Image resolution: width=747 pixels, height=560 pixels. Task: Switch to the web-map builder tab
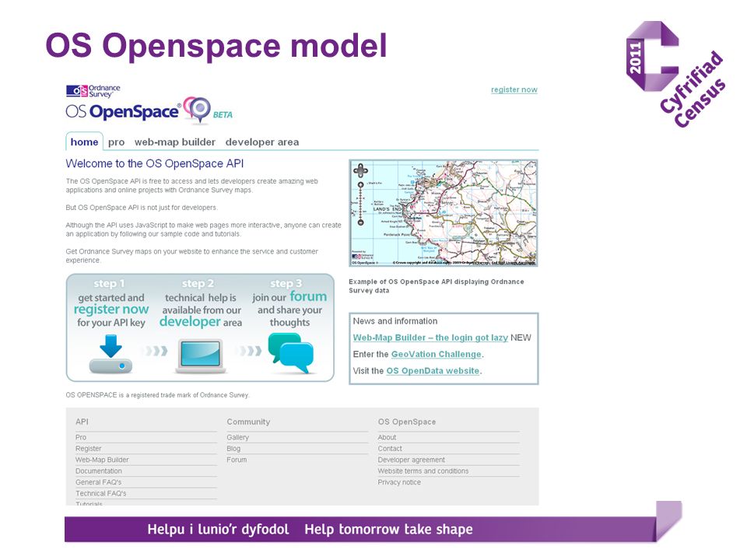pos(175,142)
